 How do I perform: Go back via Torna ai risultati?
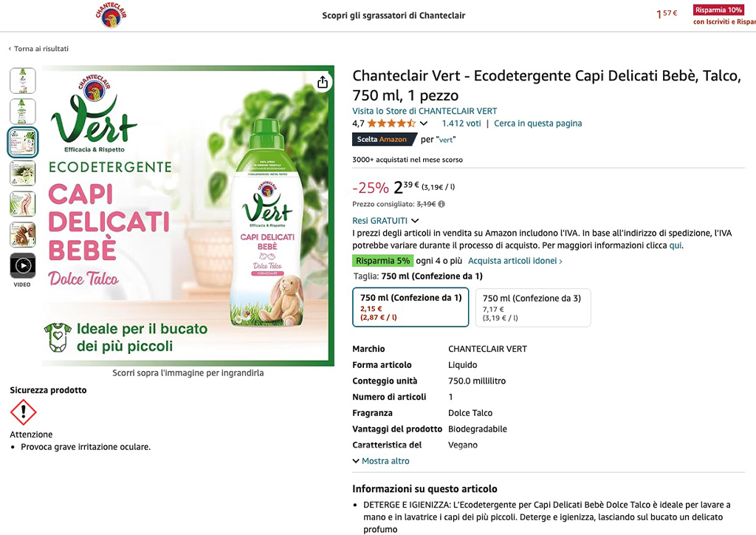(38, 49)
